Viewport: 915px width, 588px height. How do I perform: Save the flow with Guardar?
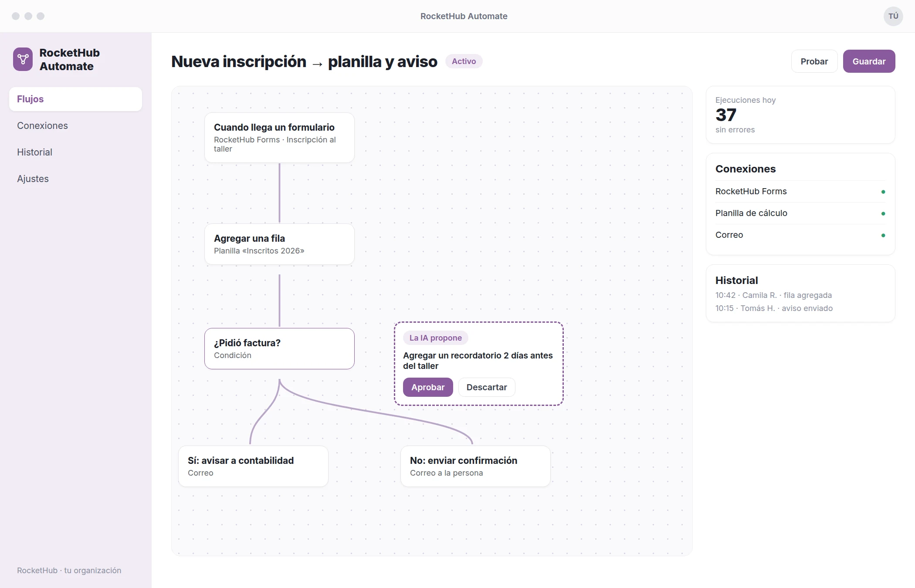click(x=869, y=61)
